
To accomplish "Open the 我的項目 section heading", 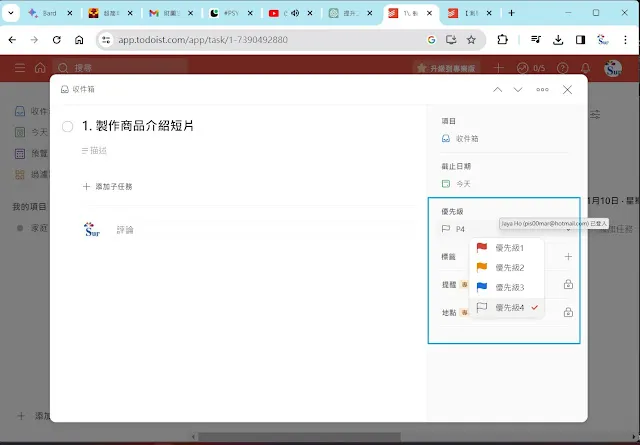I will tap(29, 207).
